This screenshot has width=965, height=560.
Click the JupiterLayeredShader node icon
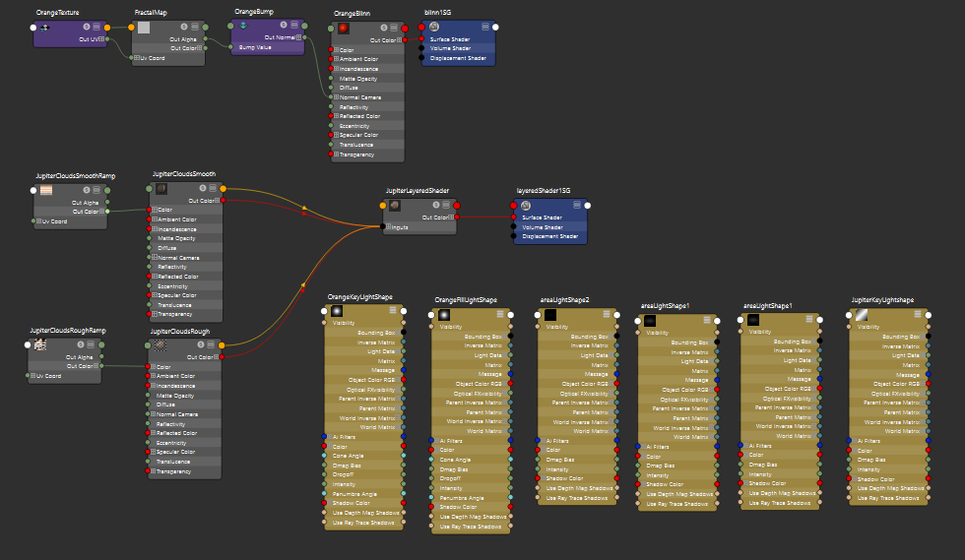394,205
